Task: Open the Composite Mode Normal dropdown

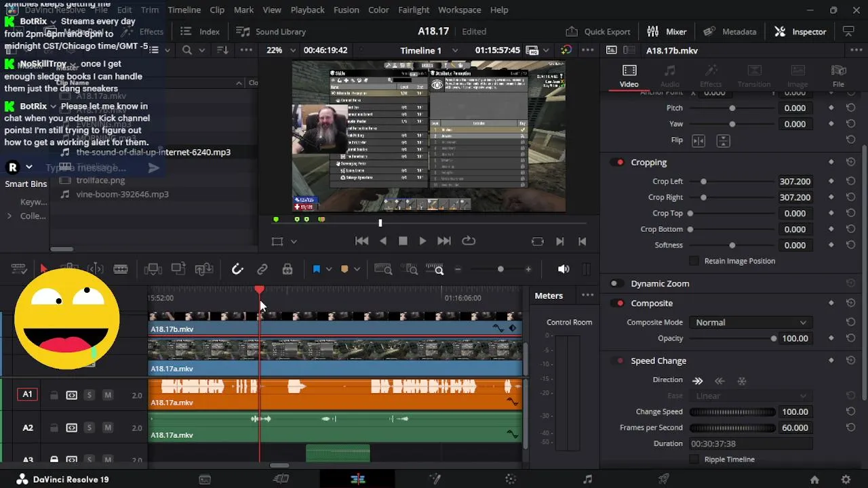Action: [750, 323]
